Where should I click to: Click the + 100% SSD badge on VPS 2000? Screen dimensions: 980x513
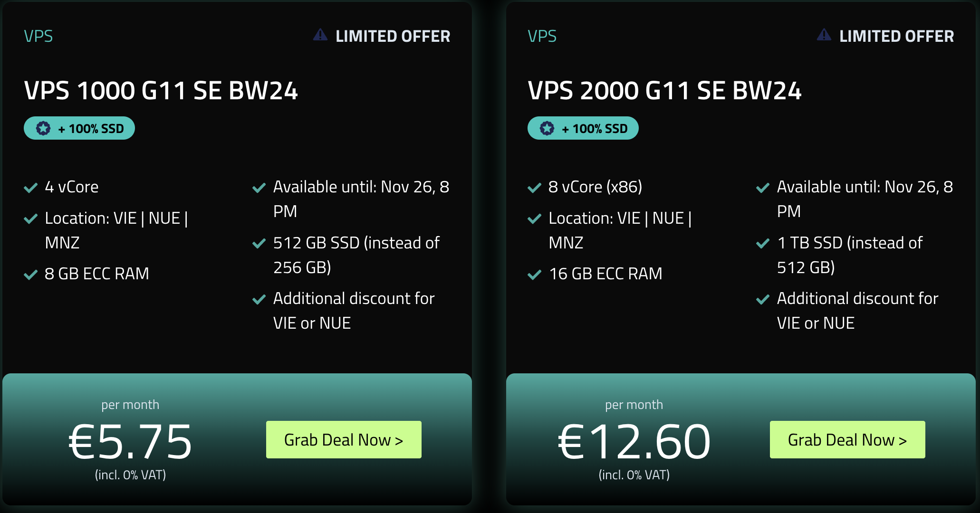click(583, 128)
